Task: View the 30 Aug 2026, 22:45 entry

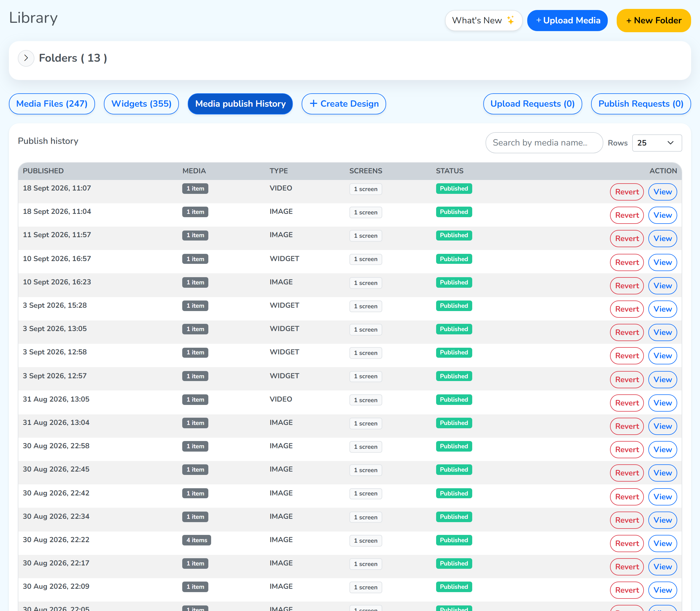Action: point(662,473)
